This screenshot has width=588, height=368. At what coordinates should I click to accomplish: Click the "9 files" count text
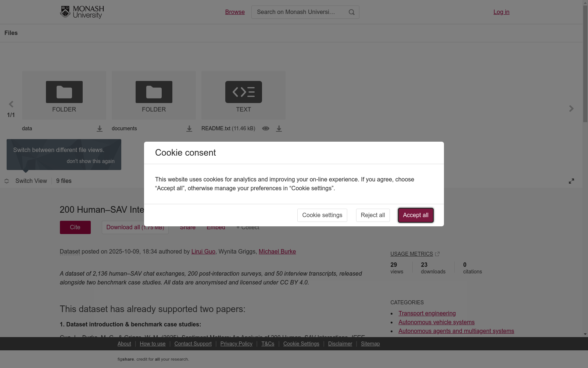tap(64, 181)
